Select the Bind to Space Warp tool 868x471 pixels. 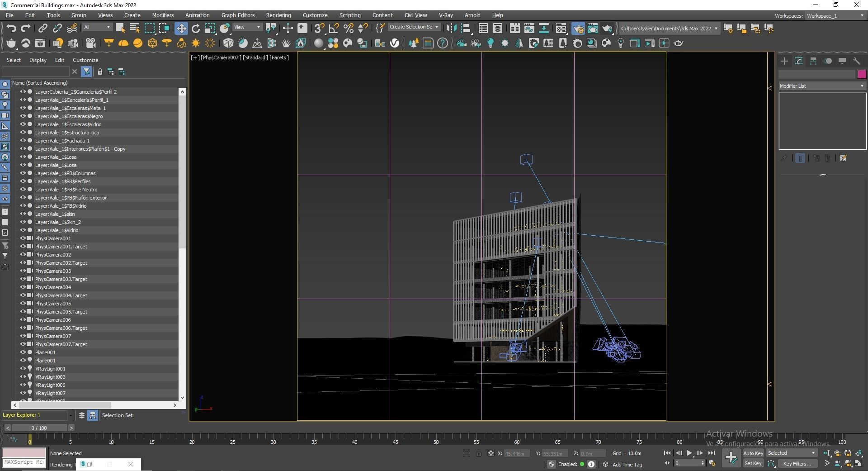pyautogui.click(x=72, y=28)
